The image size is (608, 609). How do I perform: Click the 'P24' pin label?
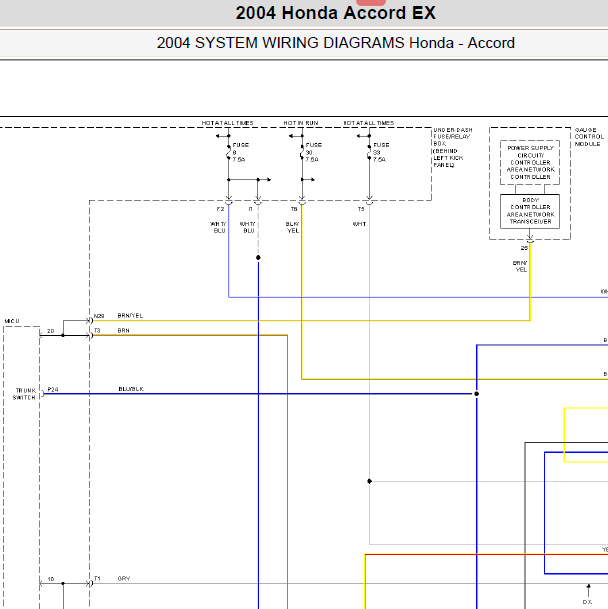53,389
